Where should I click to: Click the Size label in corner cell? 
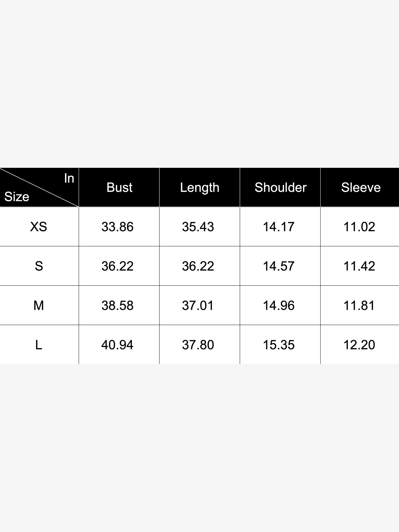click(x=17, y=197)
